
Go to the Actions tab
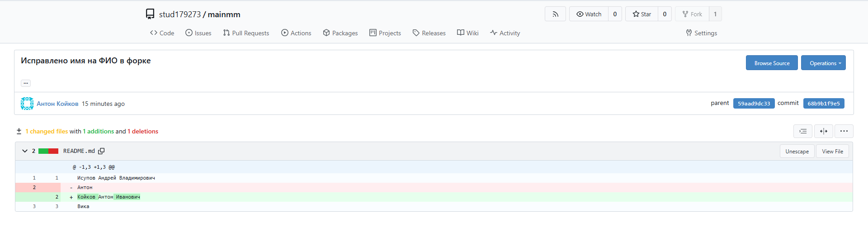296,33
